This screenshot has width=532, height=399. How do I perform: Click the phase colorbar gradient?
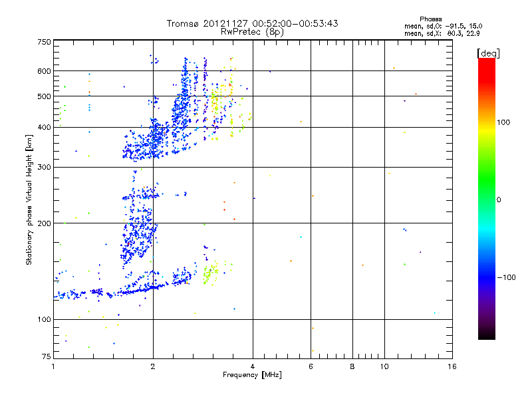point(487,199)
